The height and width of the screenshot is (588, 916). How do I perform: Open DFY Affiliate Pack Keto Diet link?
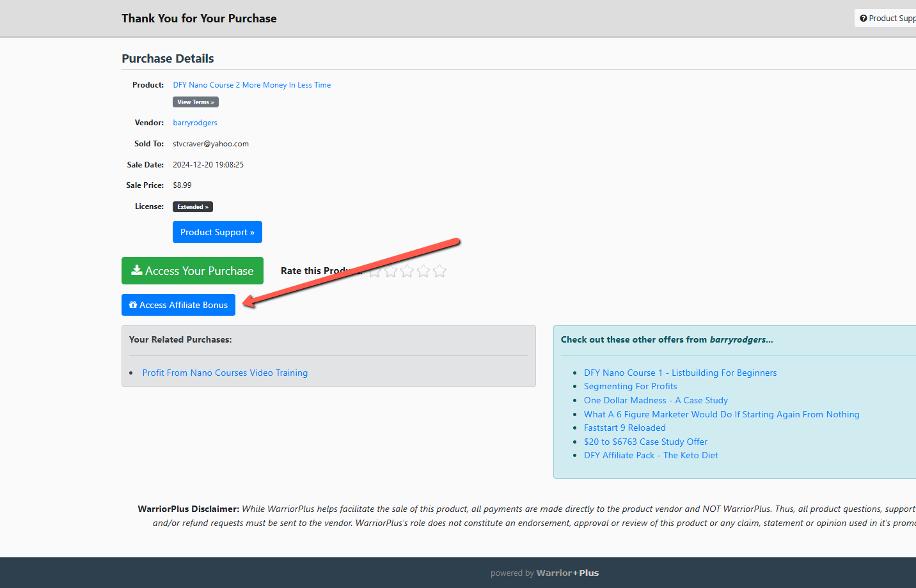[x=651, y=456]
